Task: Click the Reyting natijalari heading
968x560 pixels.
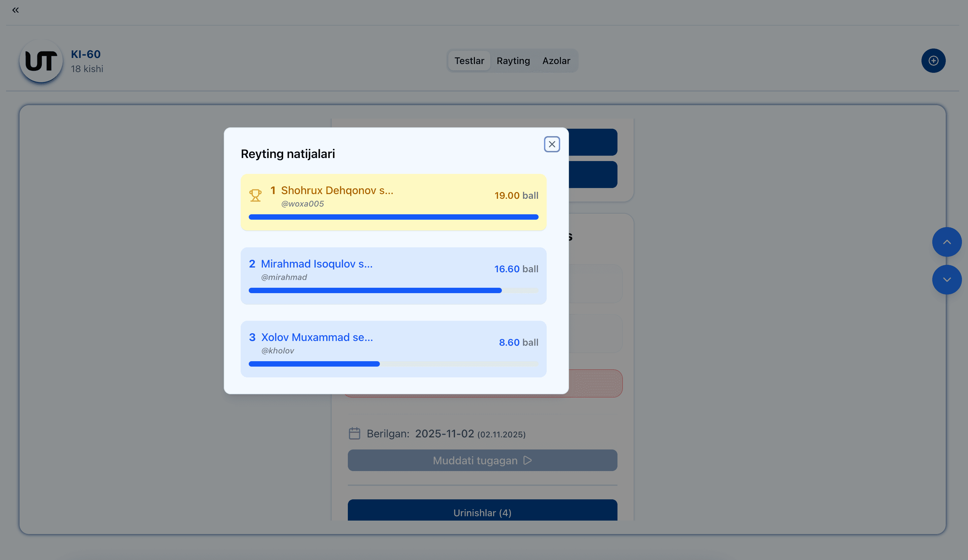Action: [x=288, y=154]
